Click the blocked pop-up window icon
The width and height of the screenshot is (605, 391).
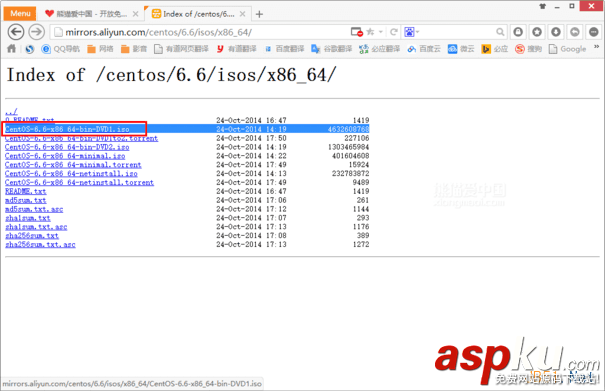click(357, 32)
